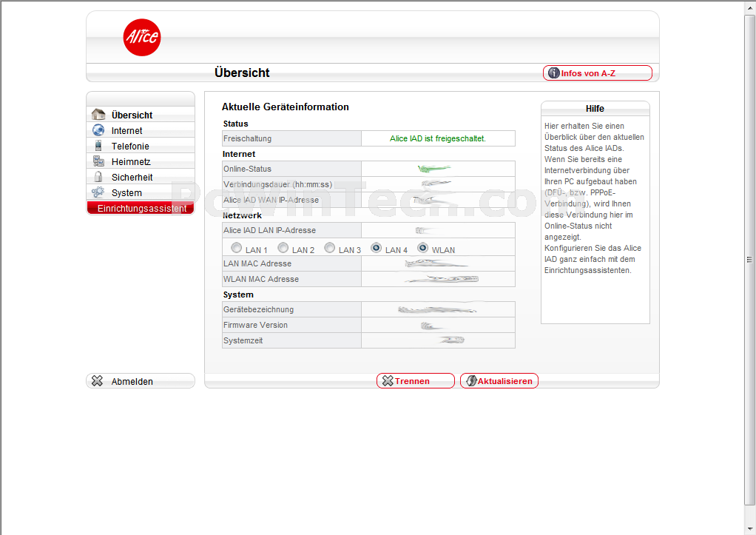This screenshot has height=535, width=756.
Task: Click the "Alice IAD WAN IP-Adresse" label
Action: pos(271,200)
